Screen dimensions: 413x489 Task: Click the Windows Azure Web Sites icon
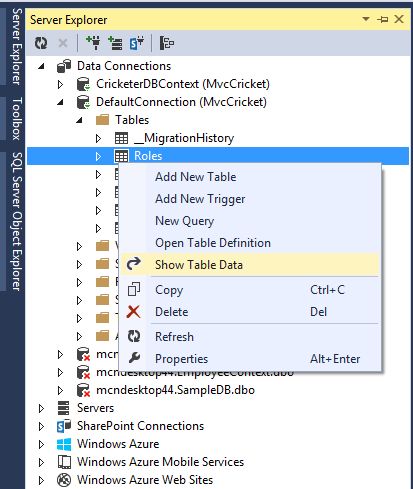[64, 480]
